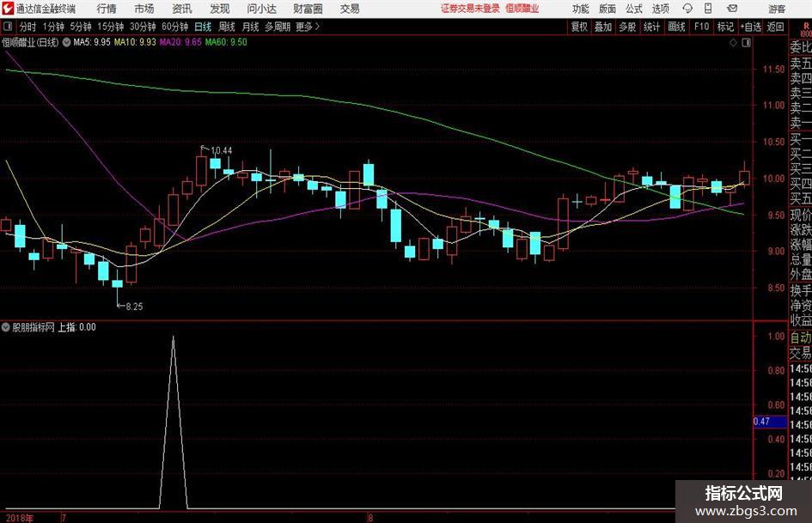
Task: Click the 统计 toolbar button
Action: [x=651, y=27]
